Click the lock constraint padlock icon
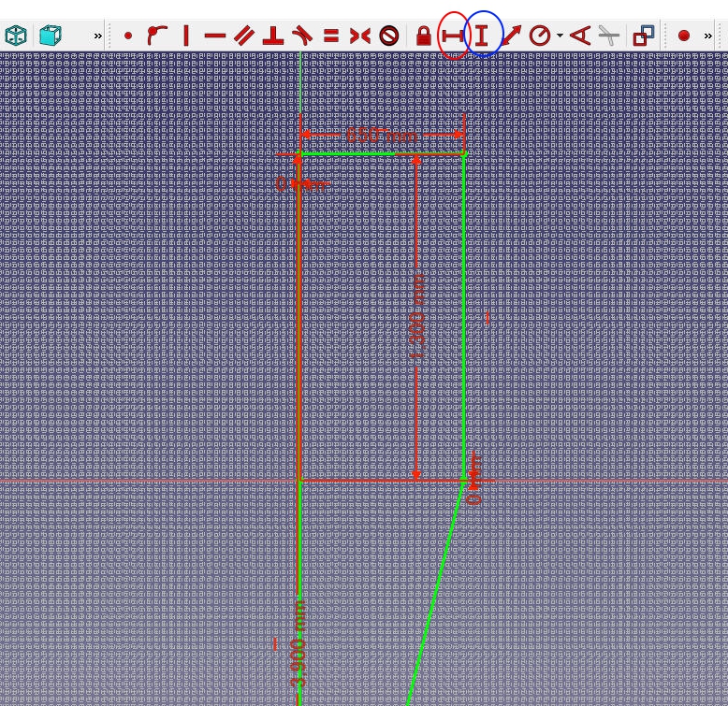 [424, 36]
